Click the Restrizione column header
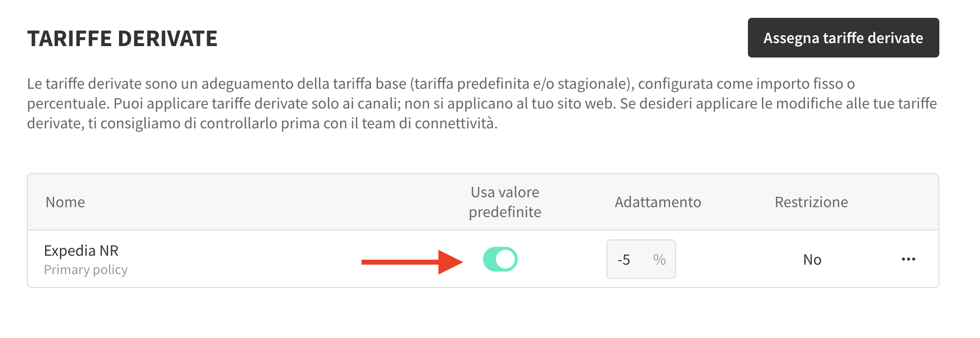This screenshot has width=980, height=338. click(811, 202)
